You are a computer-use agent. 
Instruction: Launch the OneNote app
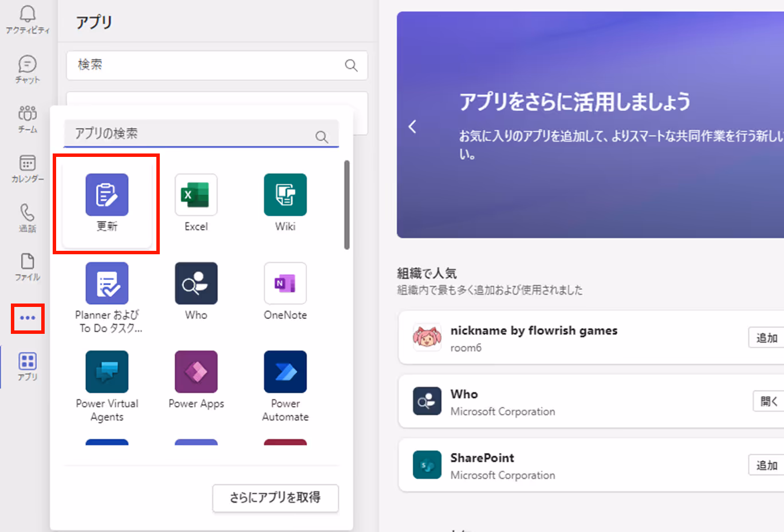tap(285, 283)
